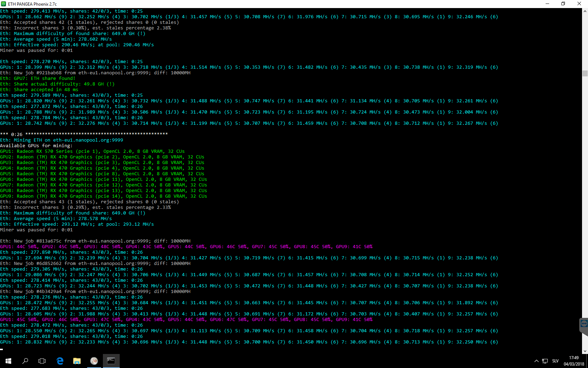Click 'Eth speed: 279.413 MH/s' line
Viewport: 588px width, 368px height.
coord(71,11)
